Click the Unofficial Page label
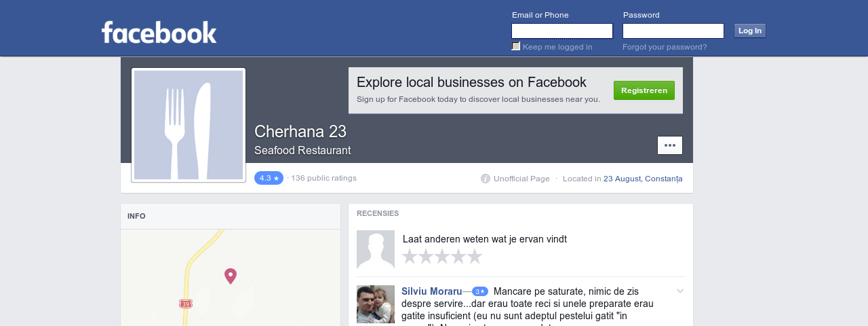This screenshot has height=326, width=868. 521,179
